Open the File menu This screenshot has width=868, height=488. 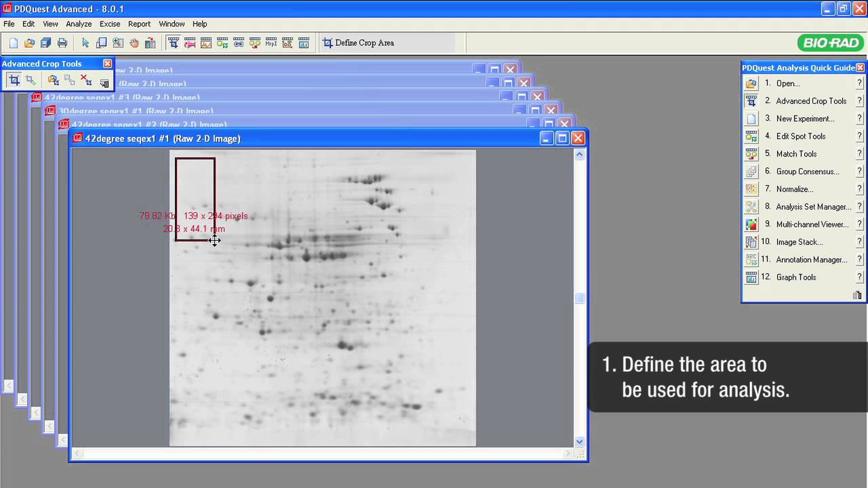point(9,24)
